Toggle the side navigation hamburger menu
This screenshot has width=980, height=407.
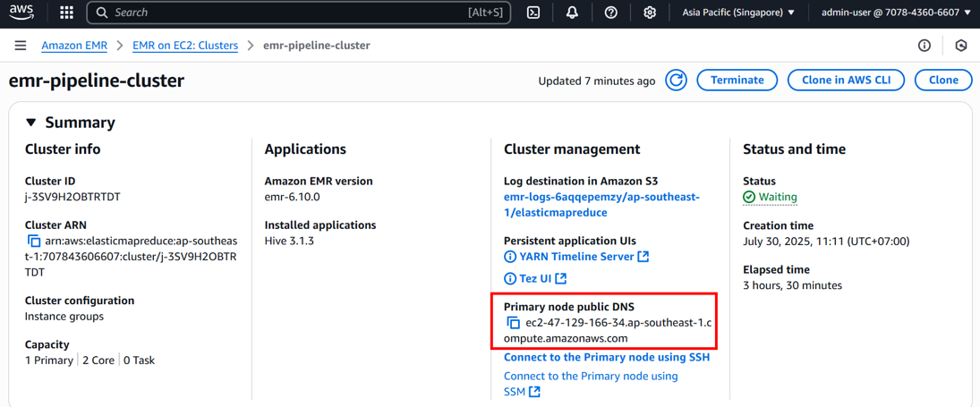pyautogui.click(x=21, y=46)
